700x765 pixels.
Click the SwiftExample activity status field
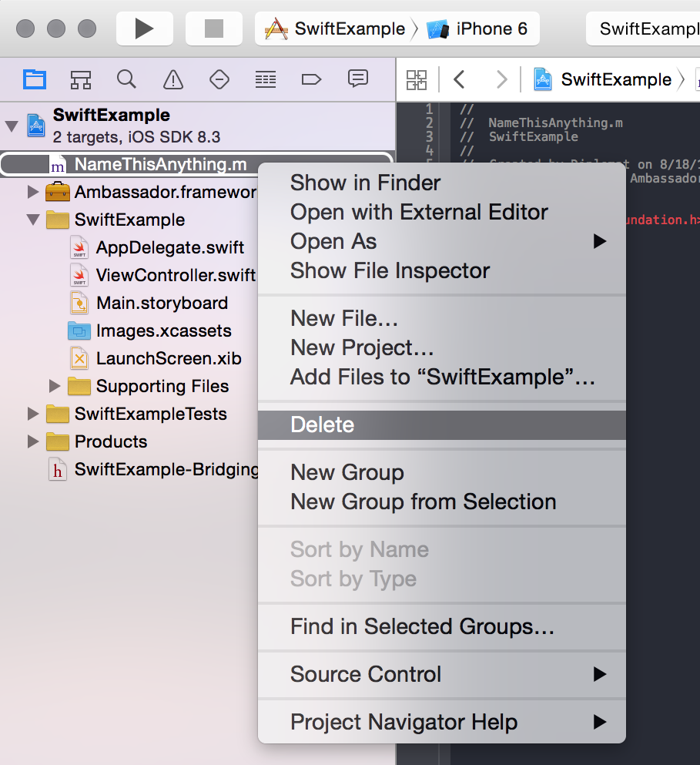pos(643,29)
